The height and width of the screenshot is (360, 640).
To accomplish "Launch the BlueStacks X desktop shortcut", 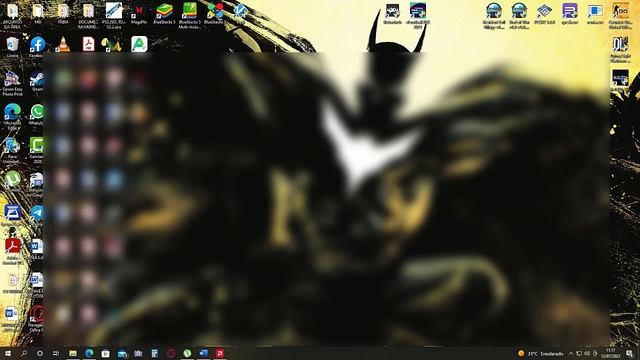I will [215, 12].
